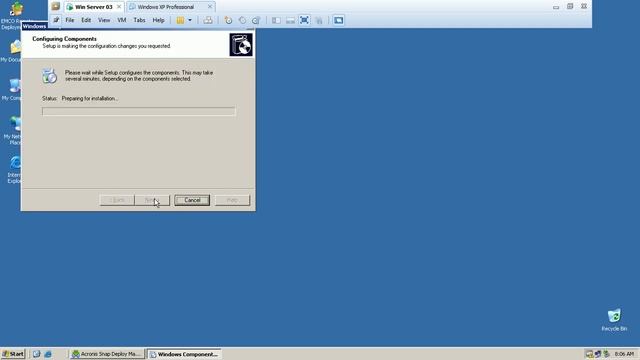
Task: Click the disabled Next button
Action: 152,200
